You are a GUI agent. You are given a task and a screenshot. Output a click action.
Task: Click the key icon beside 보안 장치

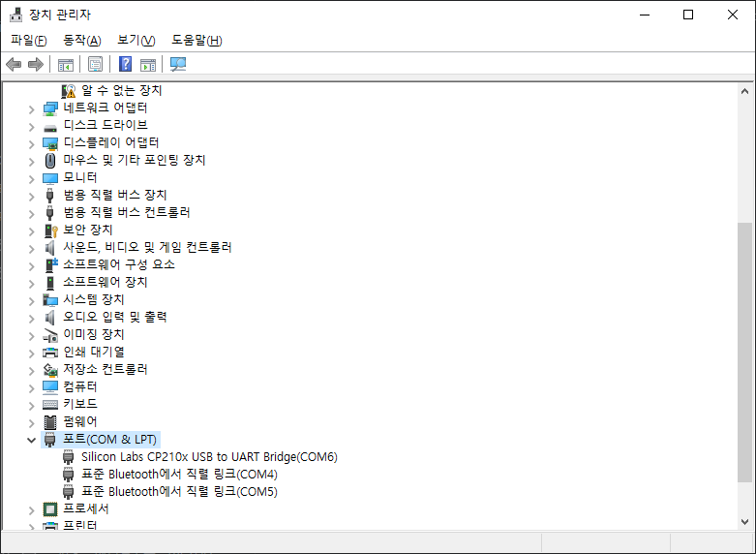[x=50, y=231]
